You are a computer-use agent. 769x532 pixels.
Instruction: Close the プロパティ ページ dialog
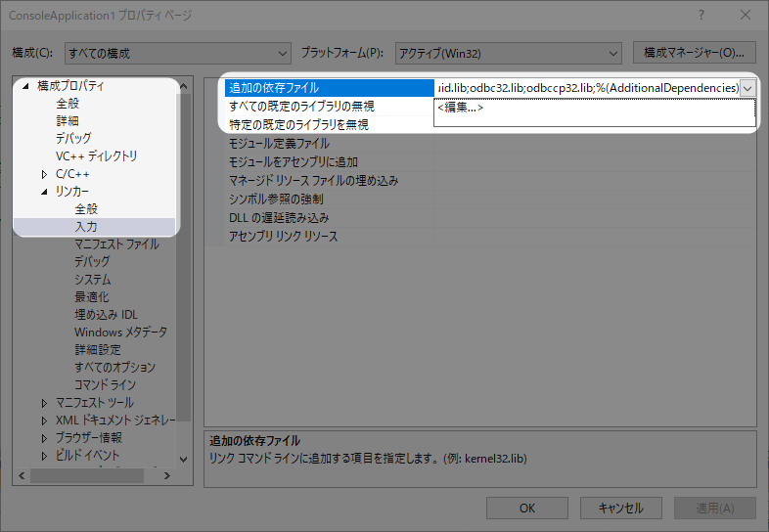pyautogui.click(x=746, y=16)
